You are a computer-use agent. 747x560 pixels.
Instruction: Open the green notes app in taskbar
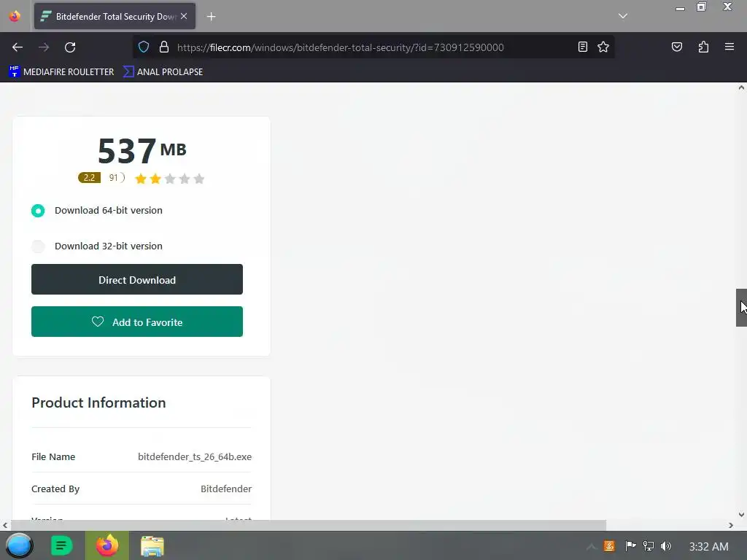[61, 545]
